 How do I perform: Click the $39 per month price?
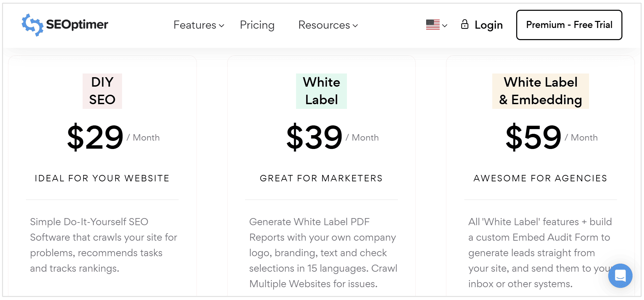tap(314, 137)
